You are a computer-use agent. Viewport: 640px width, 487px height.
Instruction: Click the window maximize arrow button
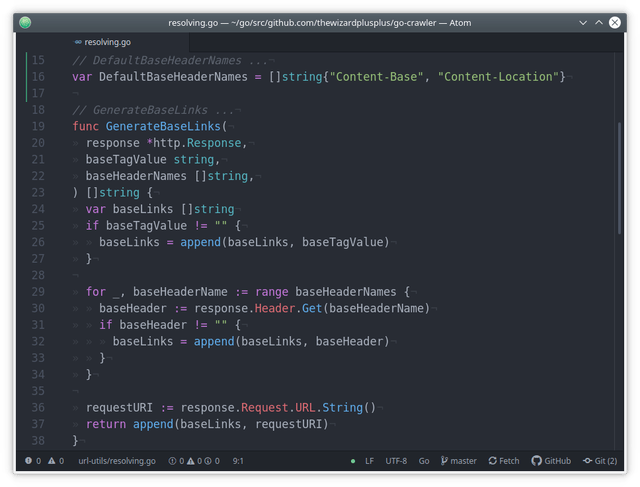pos(599,22)
